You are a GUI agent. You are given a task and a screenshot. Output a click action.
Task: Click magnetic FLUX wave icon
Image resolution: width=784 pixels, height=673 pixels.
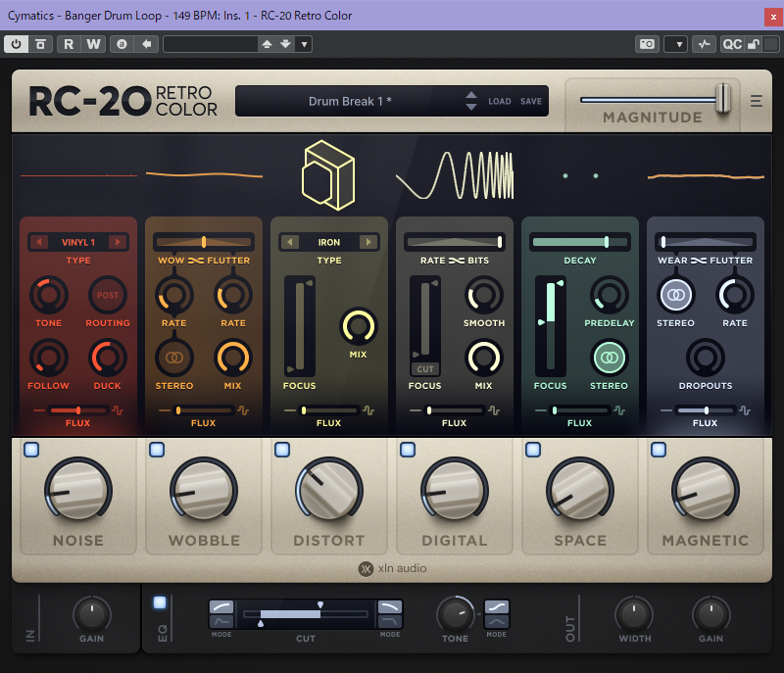(x=745, y=410)
